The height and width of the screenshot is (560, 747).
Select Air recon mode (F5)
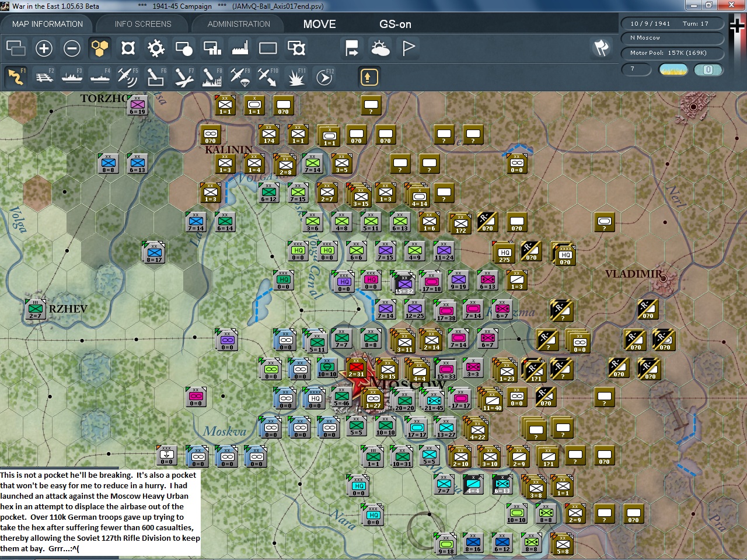(x=128, y=77)
